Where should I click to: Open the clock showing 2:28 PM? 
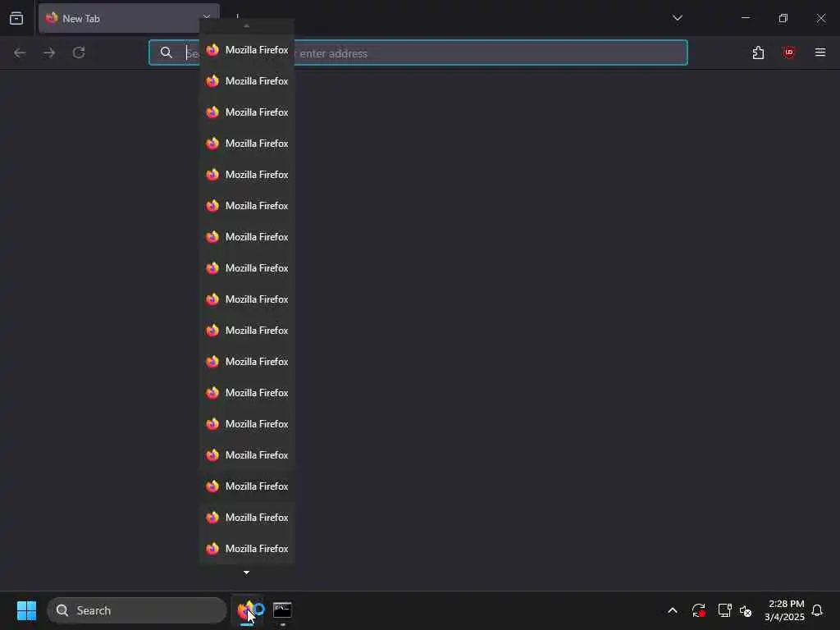784,610
